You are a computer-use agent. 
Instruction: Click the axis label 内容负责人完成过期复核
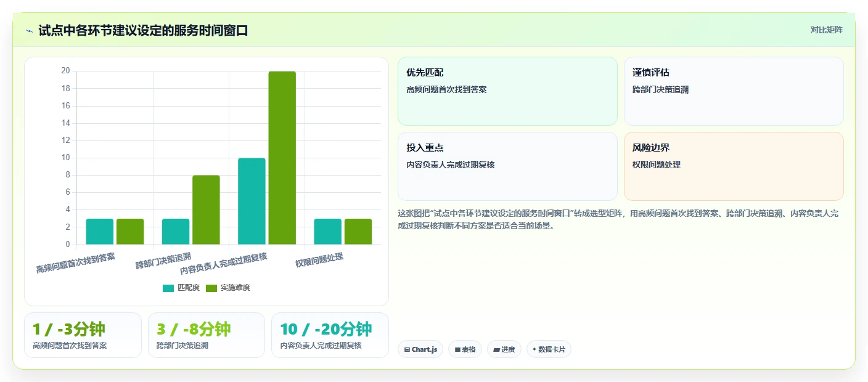pyautogui.click(x=224, y=264)
